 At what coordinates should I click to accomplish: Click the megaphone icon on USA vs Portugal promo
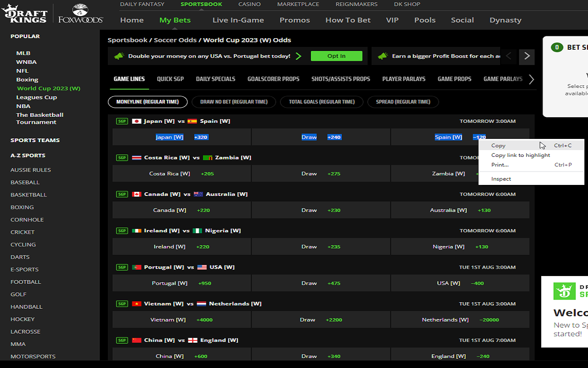pos(119,56)
